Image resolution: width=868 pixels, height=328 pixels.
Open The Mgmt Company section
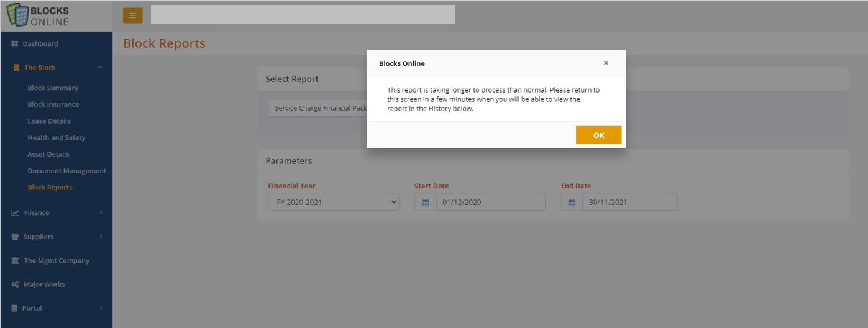(57, 260)
